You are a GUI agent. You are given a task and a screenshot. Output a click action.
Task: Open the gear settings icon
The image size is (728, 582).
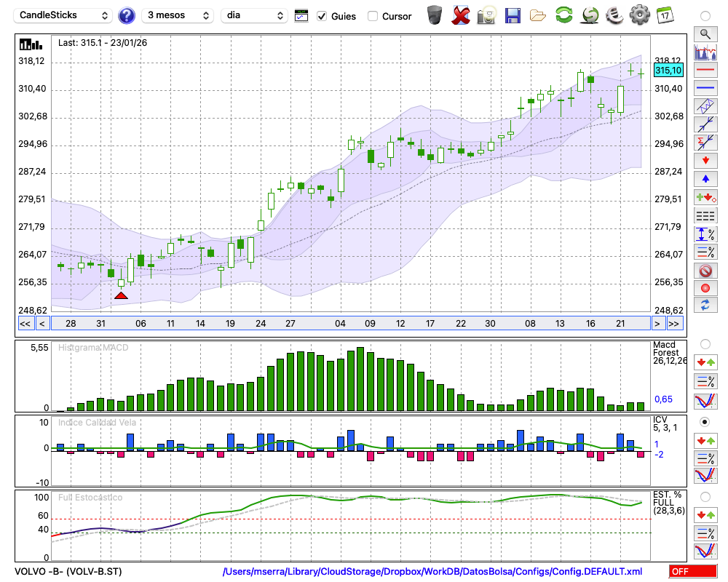tap(639, 15)
